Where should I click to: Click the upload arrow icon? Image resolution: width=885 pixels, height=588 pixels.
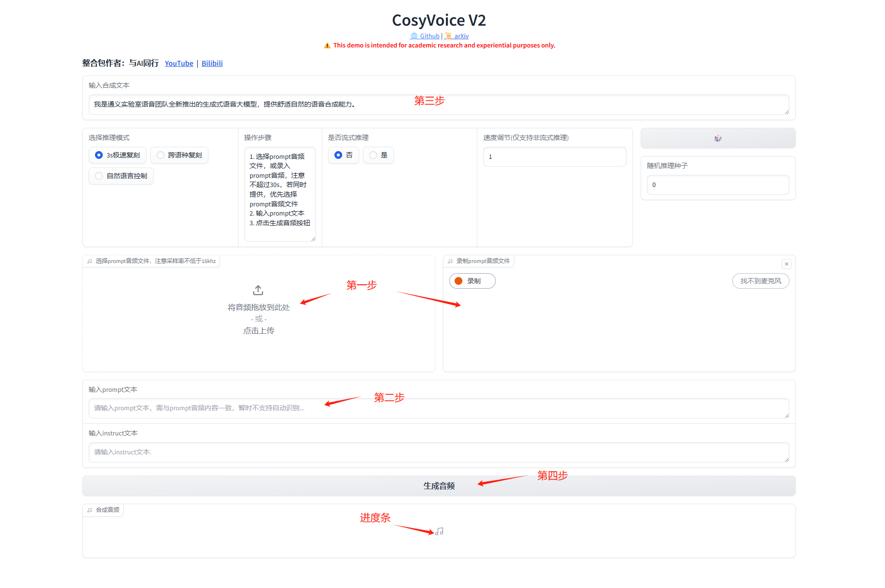pyautogui.click(x=258, y=290)
